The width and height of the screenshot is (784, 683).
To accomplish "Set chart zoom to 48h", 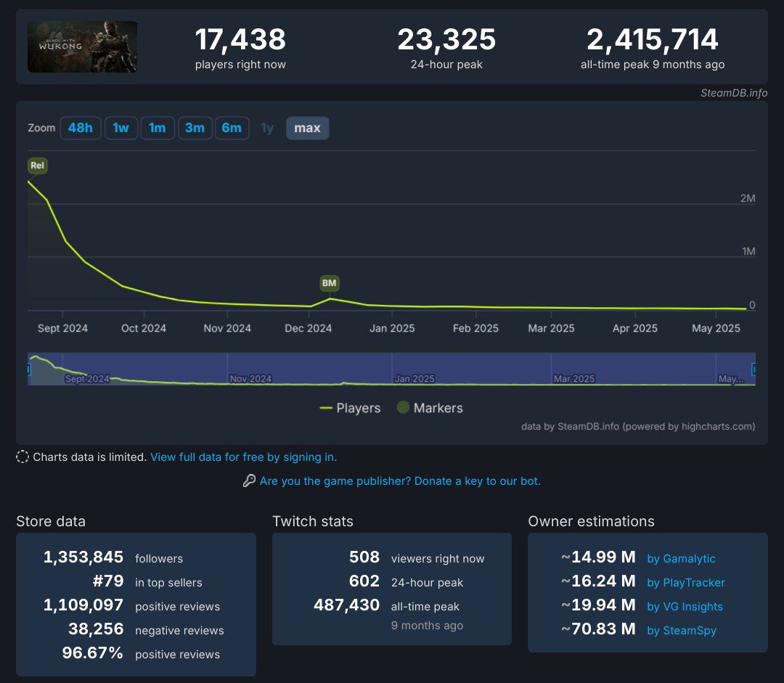I will tap(80, 128).
